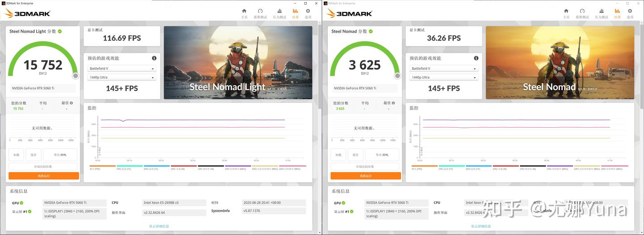Click info icon beside 最佳 under 15 752 score
This screenshot has height=235, width=644.
(x=71, y=103)
